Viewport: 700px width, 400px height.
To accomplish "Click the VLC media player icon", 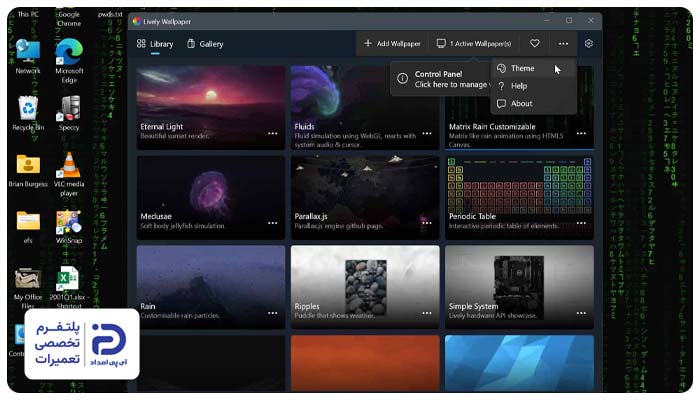I will (69, 174).
